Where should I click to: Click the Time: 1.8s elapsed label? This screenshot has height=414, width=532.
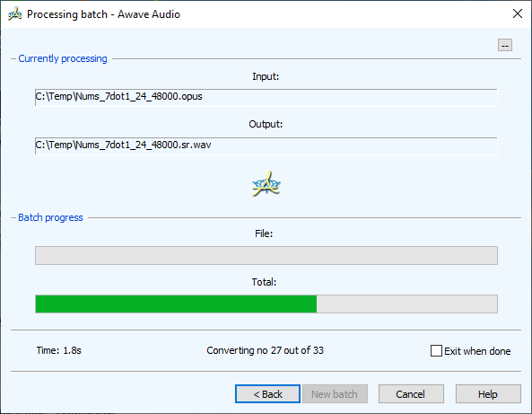coord(58,350)
